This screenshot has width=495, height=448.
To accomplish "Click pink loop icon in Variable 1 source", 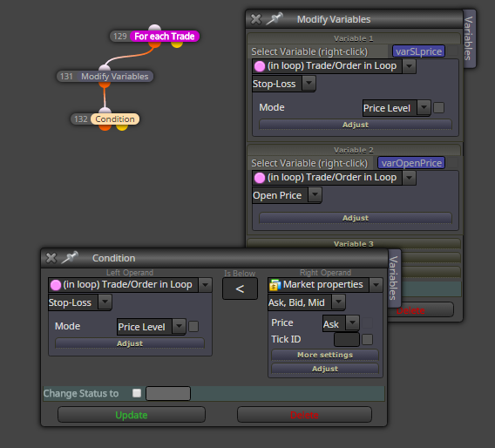I will pos(260,66).
